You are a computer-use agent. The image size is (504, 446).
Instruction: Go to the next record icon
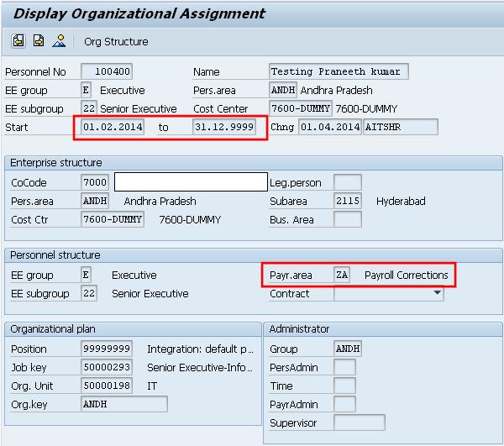(39, 41)
